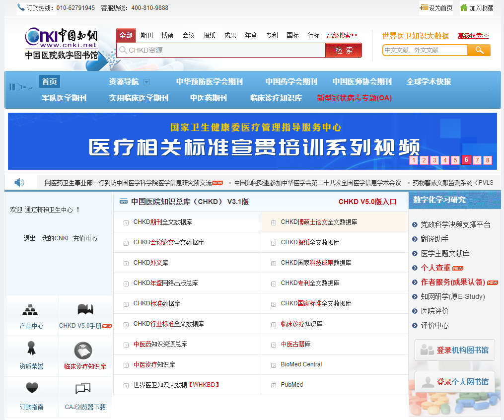Go to banner slide 1
504x420 pixels.
click(x=414, y=160)
